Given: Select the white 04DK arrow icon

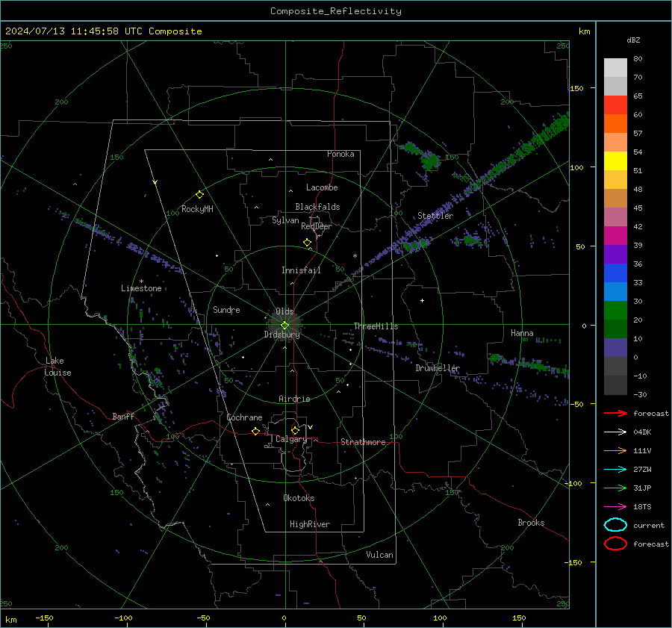Looking at the screenshot, I should (x=615, y=432).
